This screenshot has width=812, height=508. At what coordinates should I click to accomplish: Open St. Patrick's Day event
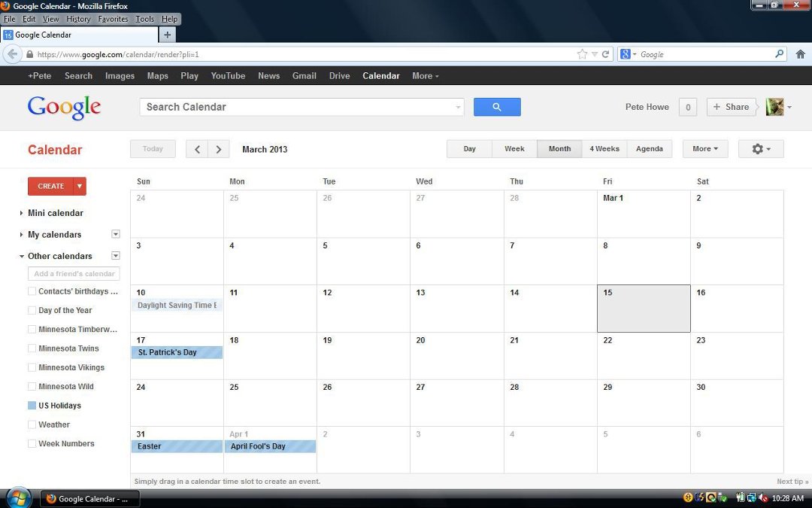[x=177, y=352]
